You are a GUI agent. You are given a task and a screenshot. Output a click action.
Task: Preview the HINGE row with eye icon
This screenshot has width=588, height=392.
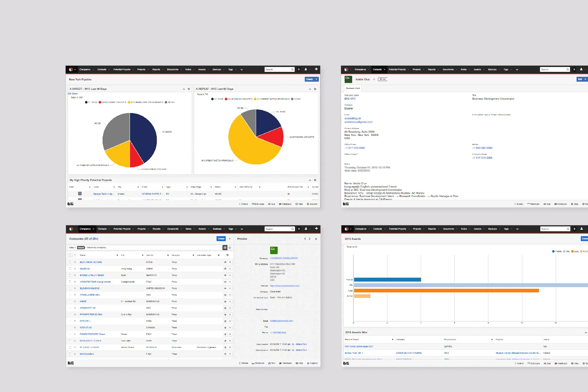pyautogui.click(x=225, y=301)
